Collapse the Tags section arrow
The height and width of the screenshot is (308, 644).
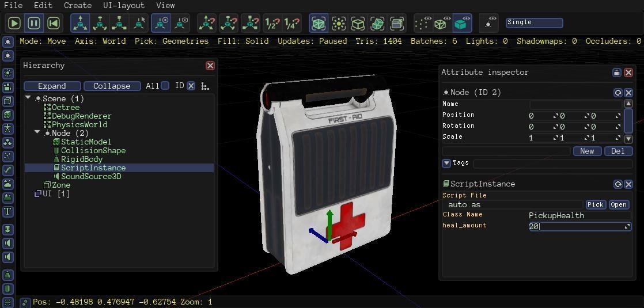click(x=446, y=163)
